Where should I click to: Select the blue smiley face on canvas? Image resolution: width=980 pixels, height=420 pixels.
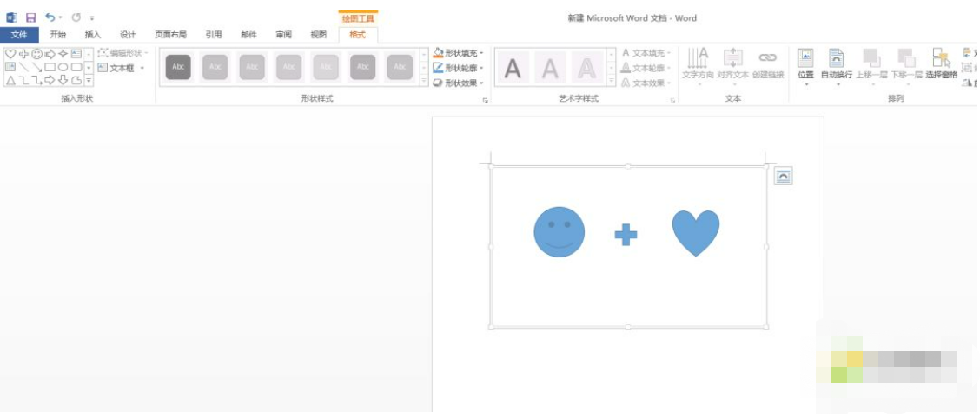click(560, 232)
